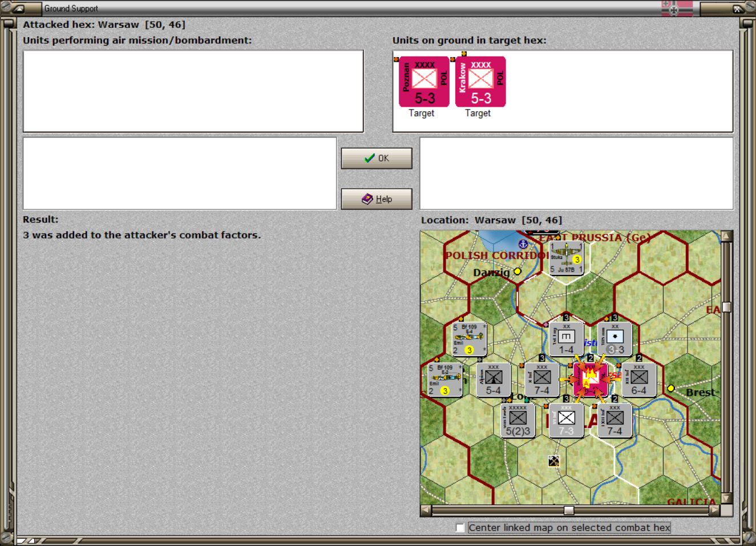Select the 7-4 corps counter southeast of Warsaw
This screenshot has height=546, width=756.
[614, 420]
